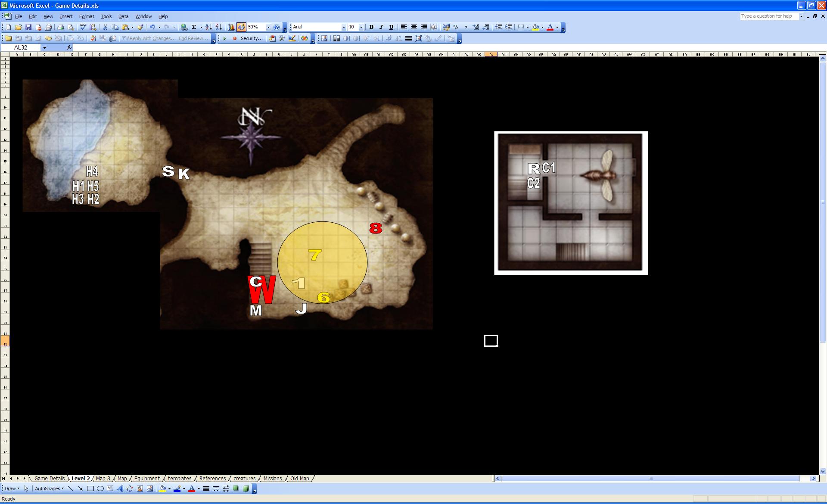Toggle Bold formatting
The width and height of the screenshot is (827, 504).
371,27
